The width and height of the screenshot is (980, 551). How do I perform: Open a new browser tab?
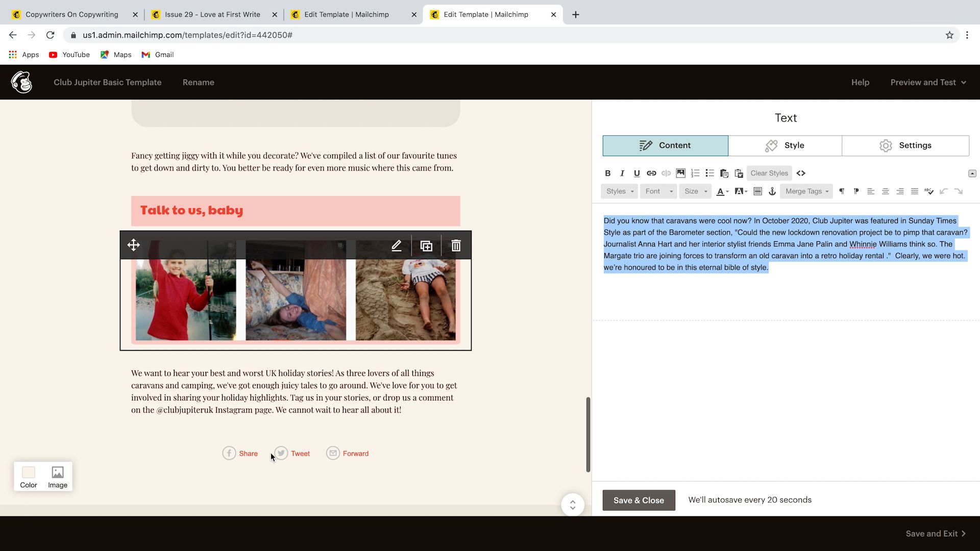(576, 14)
